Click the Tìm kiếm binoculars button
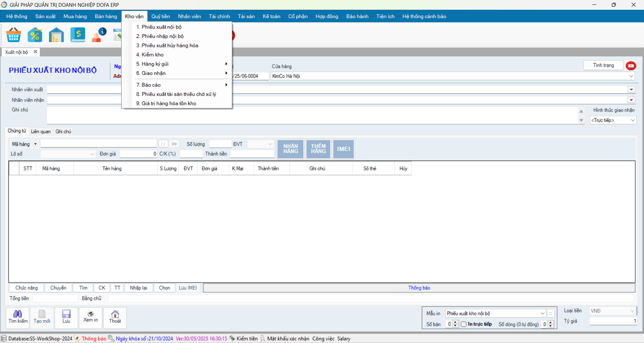Screen dimensions: 644x343 point(18,317)
